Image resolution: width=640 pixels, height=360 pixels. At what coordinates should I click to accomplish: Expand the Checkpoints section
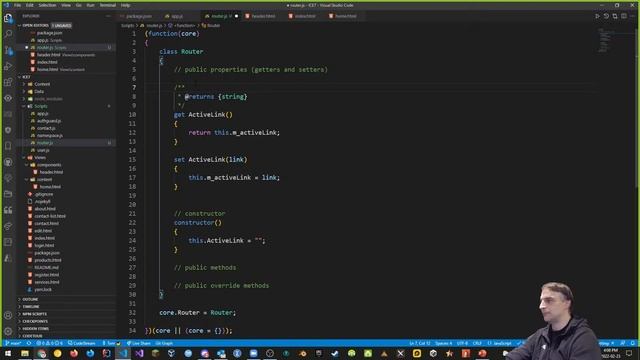pos(35,321)
